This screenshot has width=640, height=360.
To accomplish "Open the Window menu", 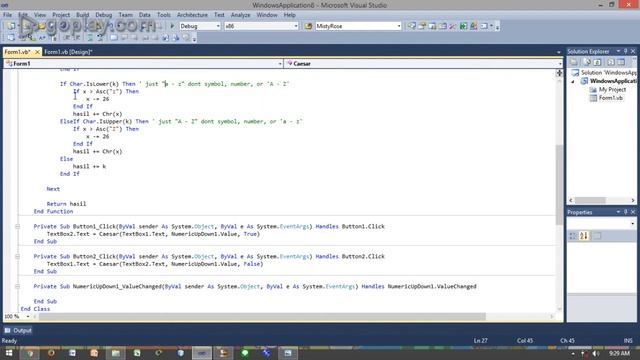I will (x=267, y=15).
